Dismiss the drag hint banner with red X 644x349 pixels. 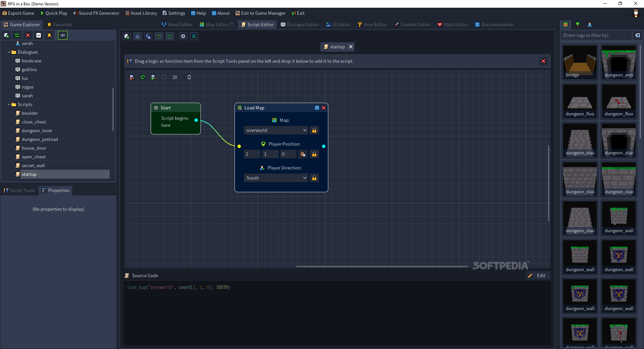pos(543,61)
